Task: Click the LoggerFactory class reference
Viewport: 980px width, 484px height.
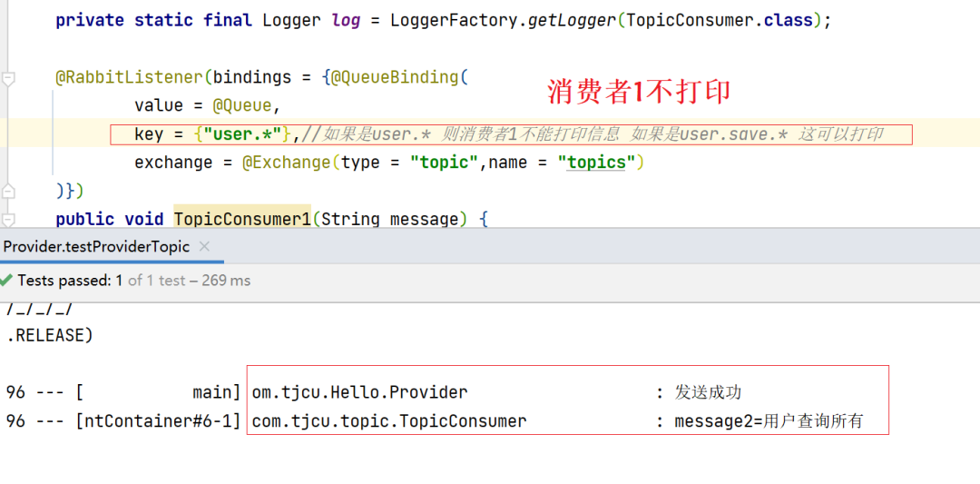Action: [455, 21]
